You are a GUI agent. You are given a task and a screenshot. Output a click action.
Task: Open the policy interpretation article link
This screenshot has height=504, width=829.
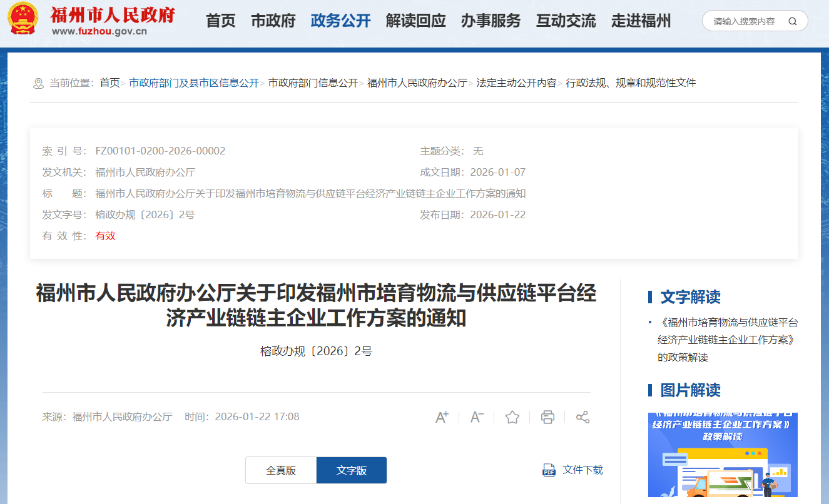(727, 340)
